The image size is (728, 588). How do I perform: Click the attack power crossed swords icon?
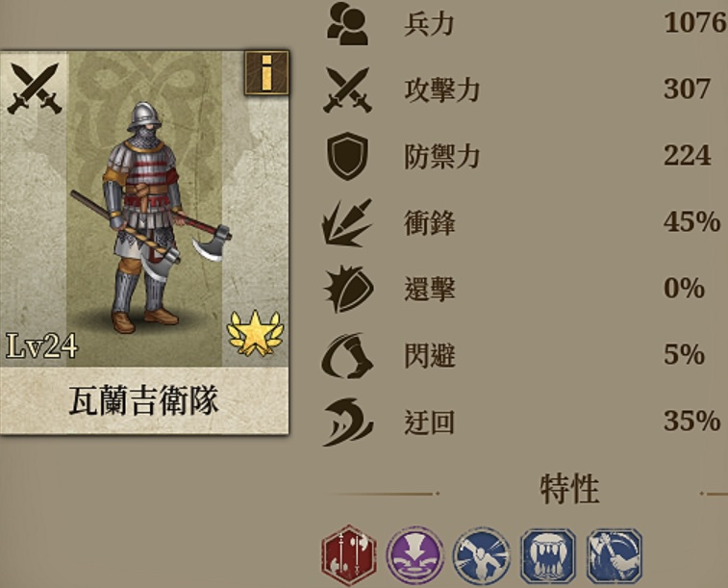tap(348, 89)
